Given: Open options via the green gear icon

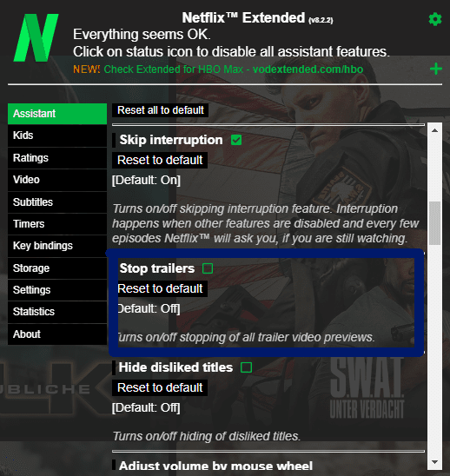Looking at the screenshot, I should click(x=435, y=19).
